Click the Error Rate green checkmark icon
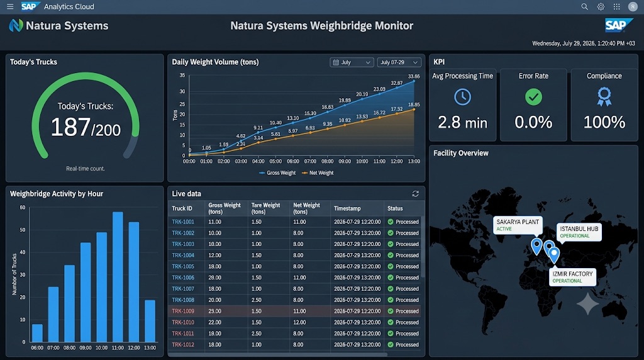This screenshot has height=360, width=644. (533, 97)
